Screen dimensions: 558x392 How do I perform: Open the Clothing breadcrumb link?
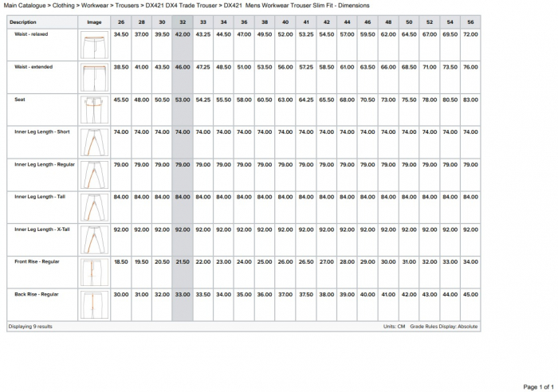[x=65, y=6]
